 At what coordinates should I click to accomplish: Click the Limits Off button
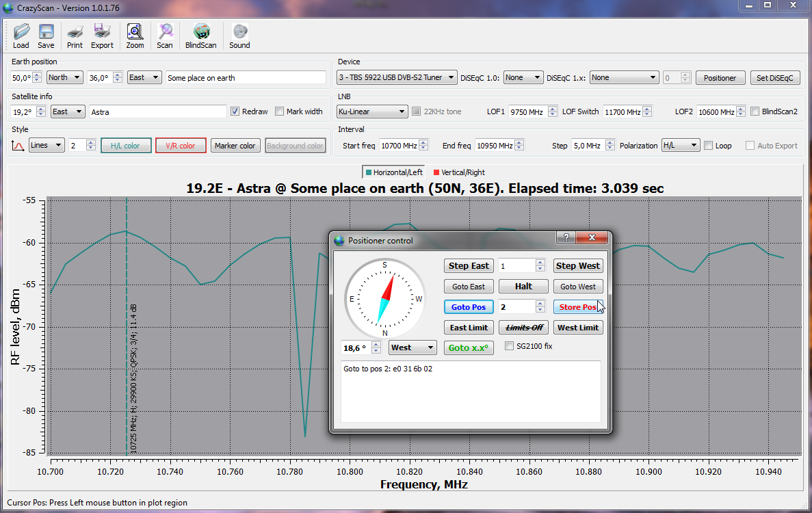pyautogui.click(x=523, y=328)
